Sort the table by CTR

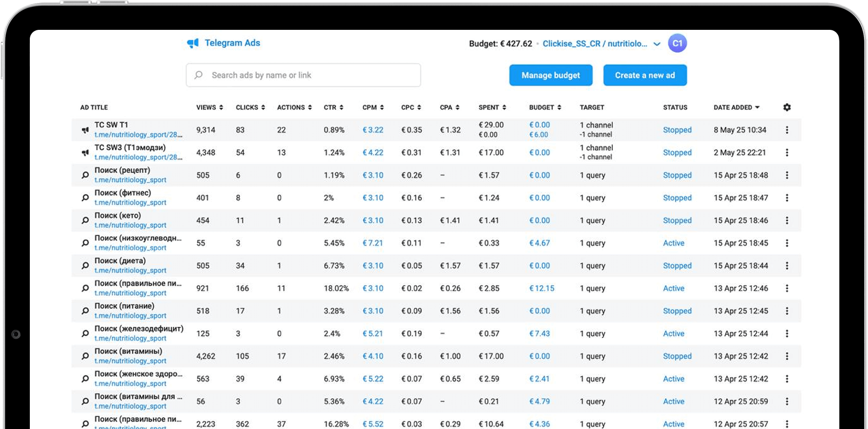point(334,107)
